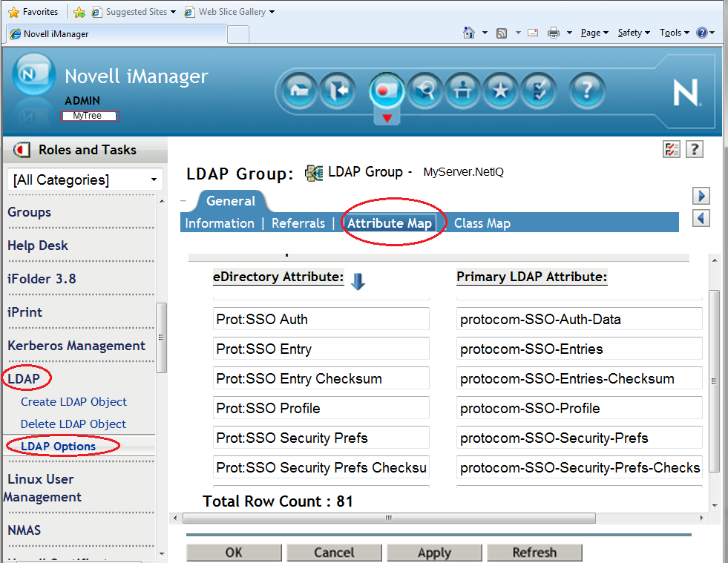Expand the Suggested Sites dropdown
728x563 pixels.
[173, 12]
